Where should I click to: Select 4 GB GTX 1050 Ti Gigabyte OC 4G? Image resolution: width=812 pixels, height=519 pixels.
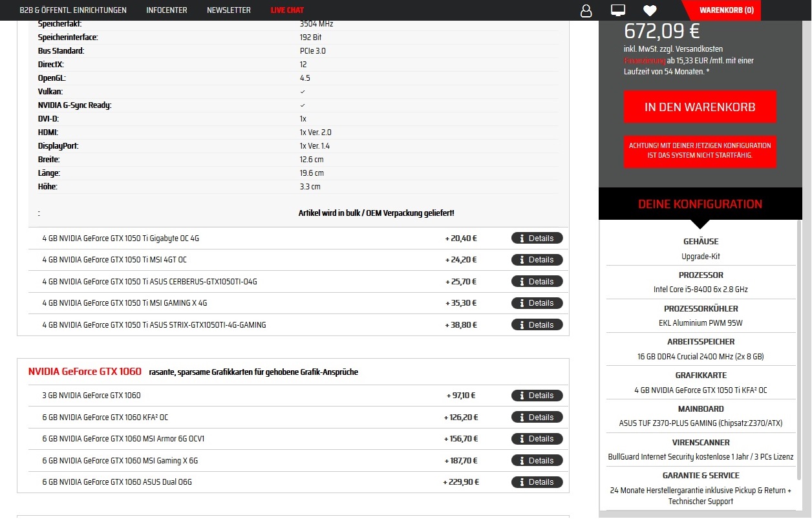(121, 238)
